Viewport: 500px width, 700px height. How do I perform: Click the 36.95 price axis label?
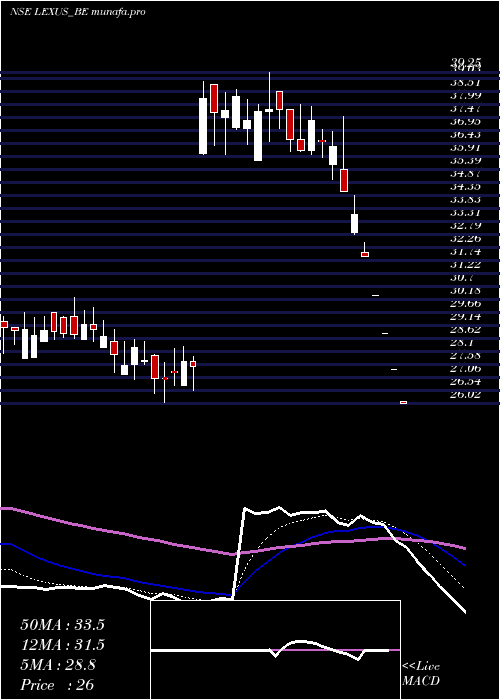coord(465,121)
